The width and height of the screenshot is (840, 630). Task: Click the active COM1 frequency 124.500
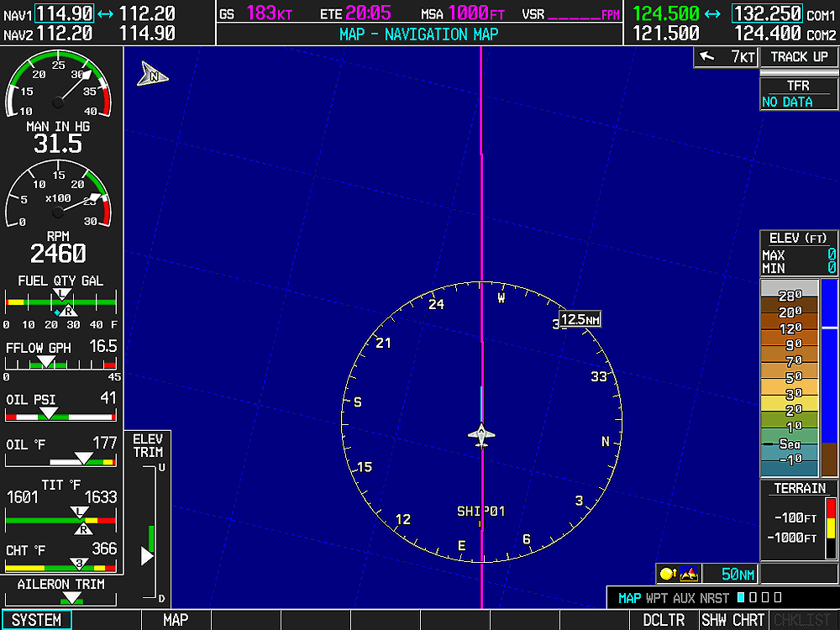(666, 13)
